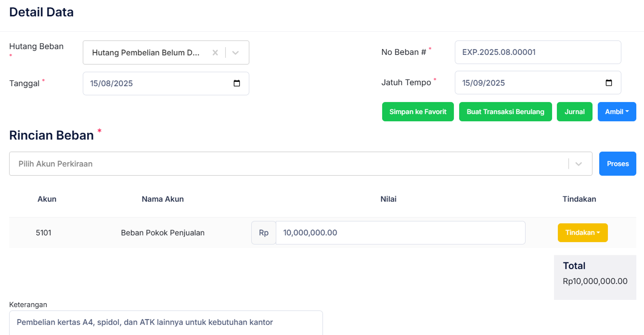
Task: Open calendar picker icon in Tanggal field
Action: click(237, 83)
